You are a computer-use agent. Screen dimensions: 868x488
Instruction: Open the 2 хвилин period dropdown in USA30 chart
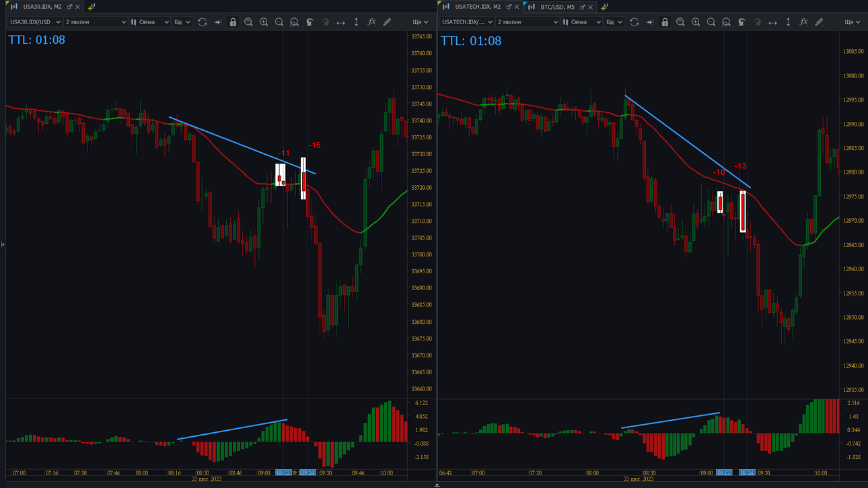point(96,22)
